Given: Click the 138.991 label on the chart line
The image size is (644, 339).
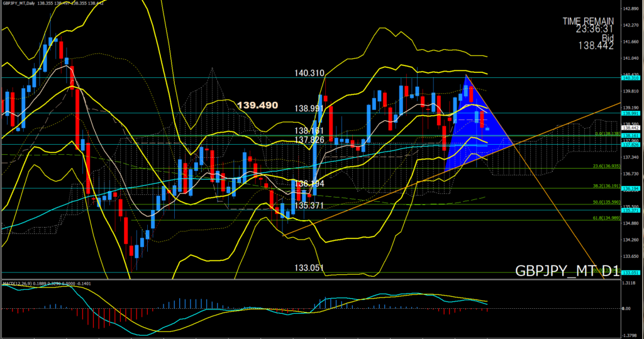Looking at the screenshot, I should coord(309,108).
